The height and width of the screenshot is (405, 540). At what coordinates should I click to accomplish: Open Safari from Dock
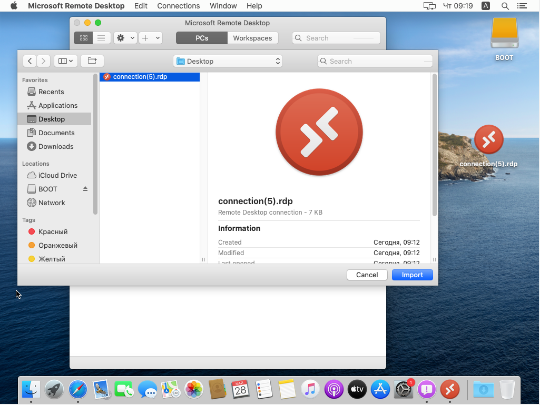[x=77, y=390]
